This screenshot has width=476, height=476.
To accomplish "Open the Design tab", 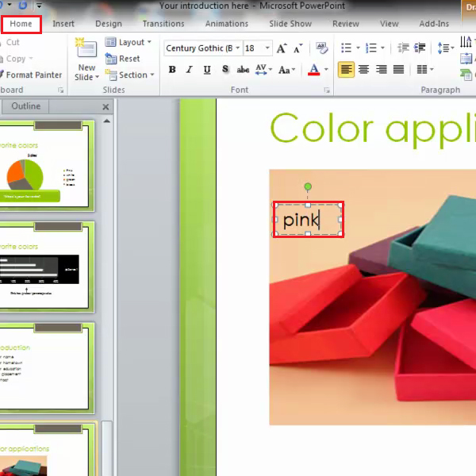I will click(x=109, y=24).
